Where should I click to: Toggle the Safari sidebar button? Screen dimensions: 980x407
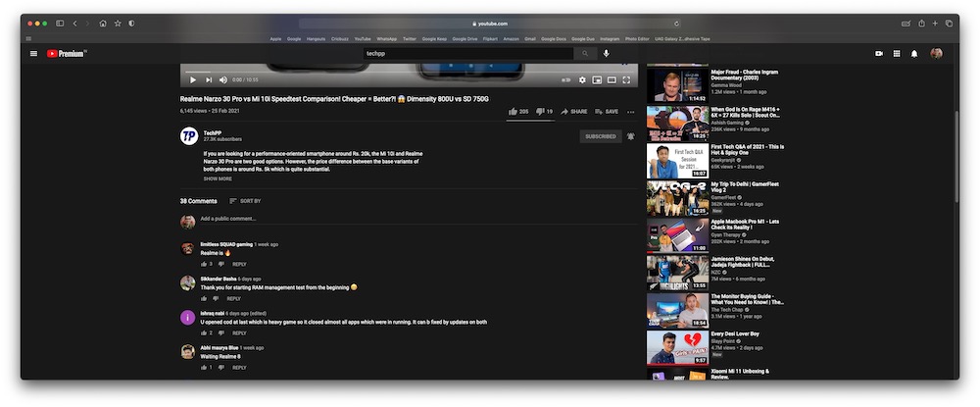[60, 24]
